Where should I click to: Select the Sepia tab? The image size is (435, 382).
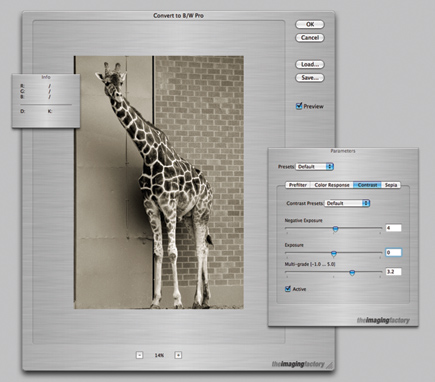pyautogui.click(x=391, y=185)
